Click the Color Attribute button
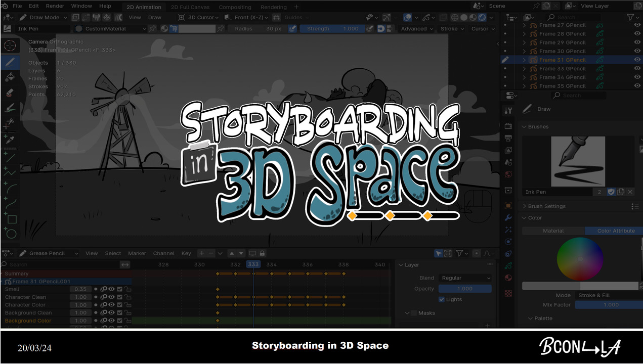Image resolution: width=643 pixels, height=364 pixels. 615,231
